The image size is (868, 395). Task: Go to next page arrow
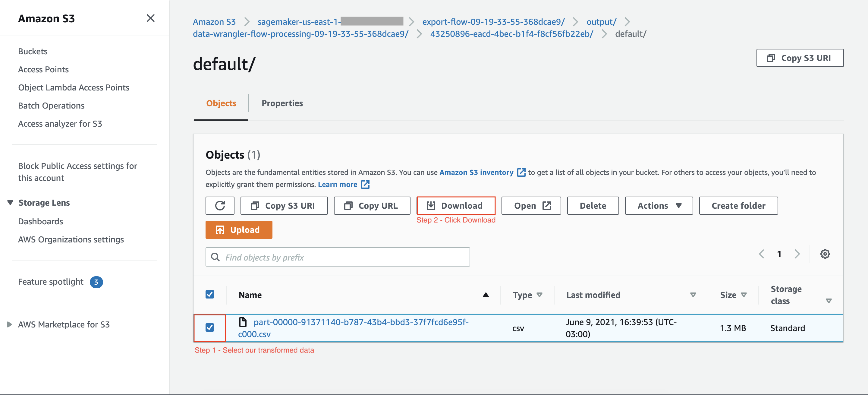pyautogui.click(x=797, y=254)
